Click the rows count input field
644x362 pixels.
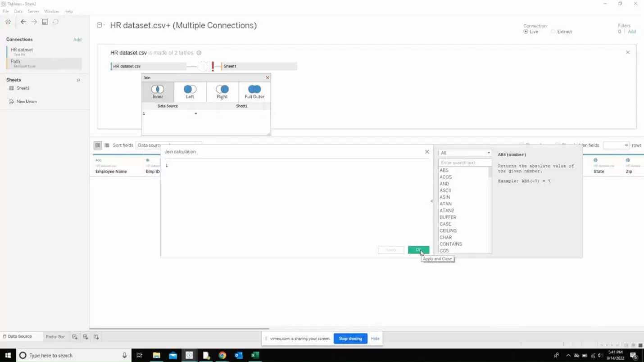pyautogui.click(x=616, y=145)
